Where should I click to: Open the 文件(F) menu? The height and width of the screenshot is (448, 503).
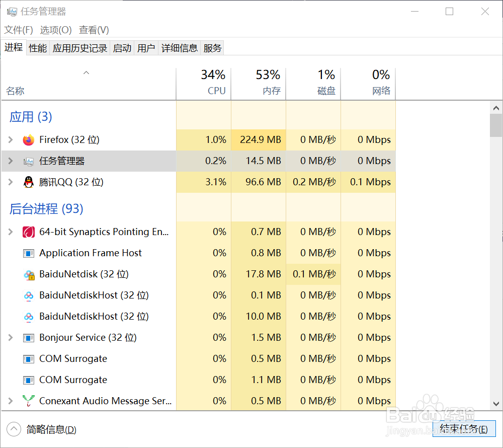click(19, 30)
